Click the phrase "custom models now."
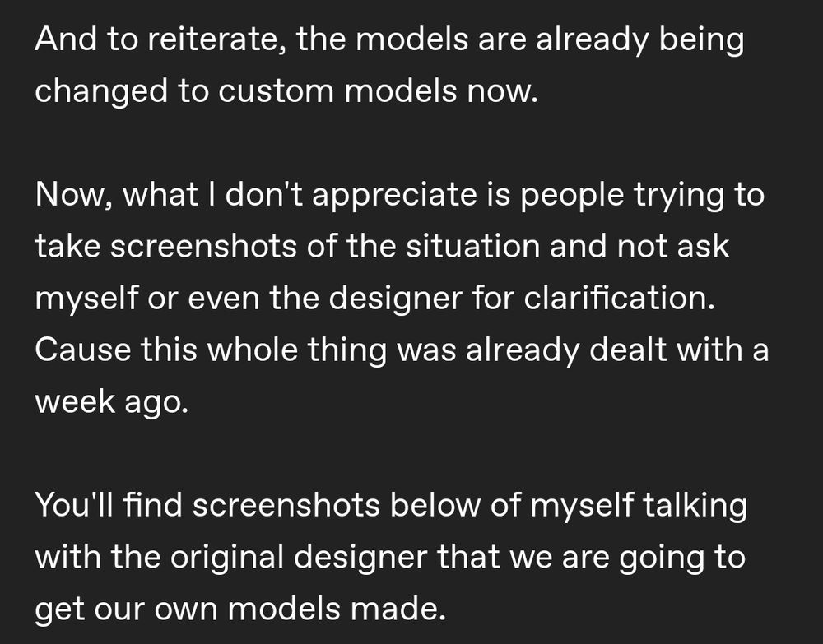This screenshot has height=644, width=823. tap(378, 90)
